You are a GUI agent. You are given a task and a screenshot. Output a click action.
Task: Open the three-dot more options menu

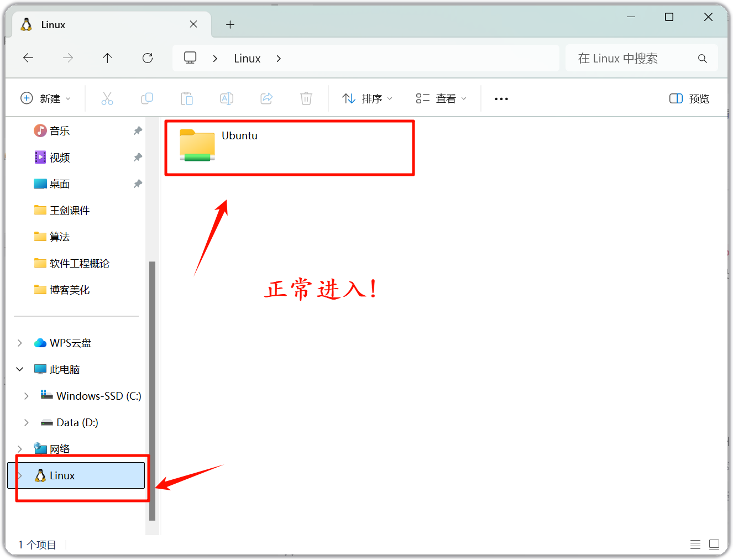501,99
